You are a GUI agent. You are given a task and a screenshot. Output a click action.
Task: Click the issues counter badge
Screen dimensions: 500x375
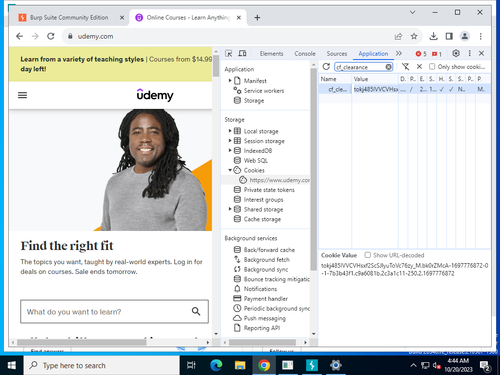[x=437, y=54]
